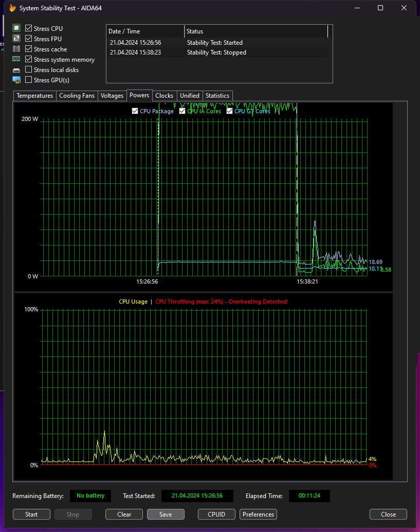Viewport: 420px width, 532px height.
Task: Switch to the Temperatures tab
Action: tap(34, 96)
